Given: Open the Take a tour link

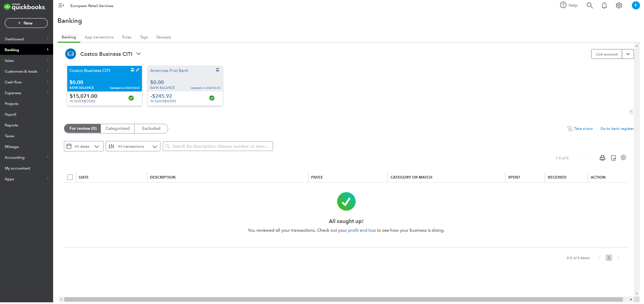Looking at the screenshot, I should [583, 129].
